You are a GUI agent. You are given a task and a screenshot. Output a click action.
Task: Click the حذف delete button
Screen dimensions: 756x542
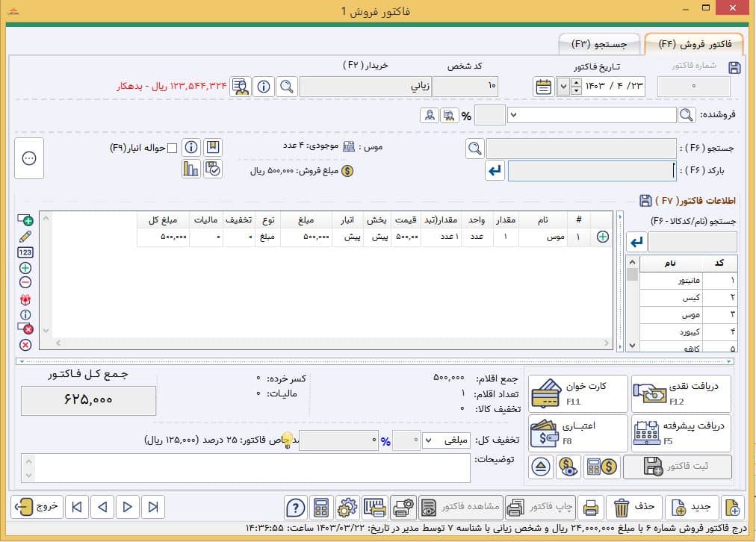(634, 507)
